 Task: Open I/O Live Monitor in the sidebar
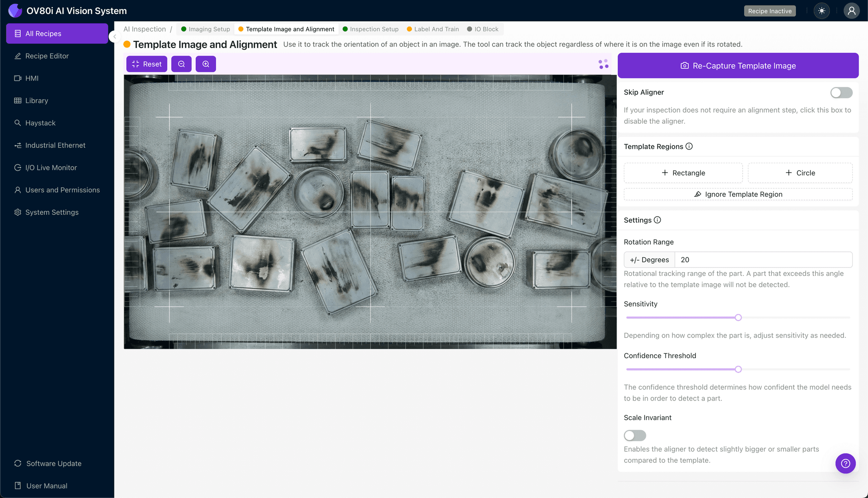(51, 167)
